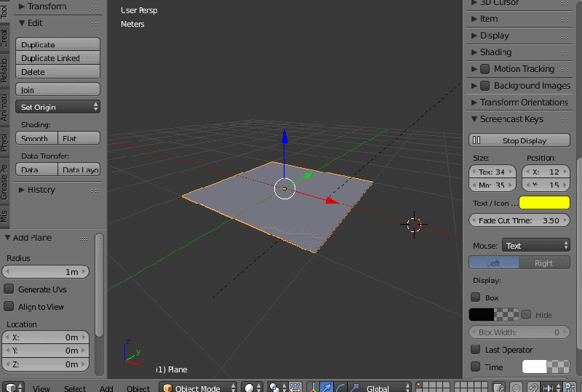This screenshot has height=392, width=582.
Task: Click the blue Z-axis manipulator arrow
Action: point(284,136)
